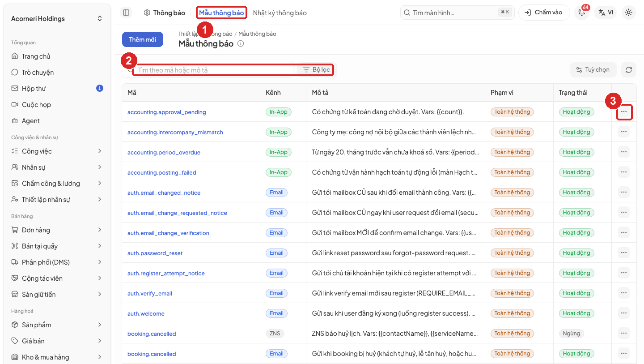
Task: Toggle the sidebar collapse icon
Action: pyautogui.click(x=126, y=13)
